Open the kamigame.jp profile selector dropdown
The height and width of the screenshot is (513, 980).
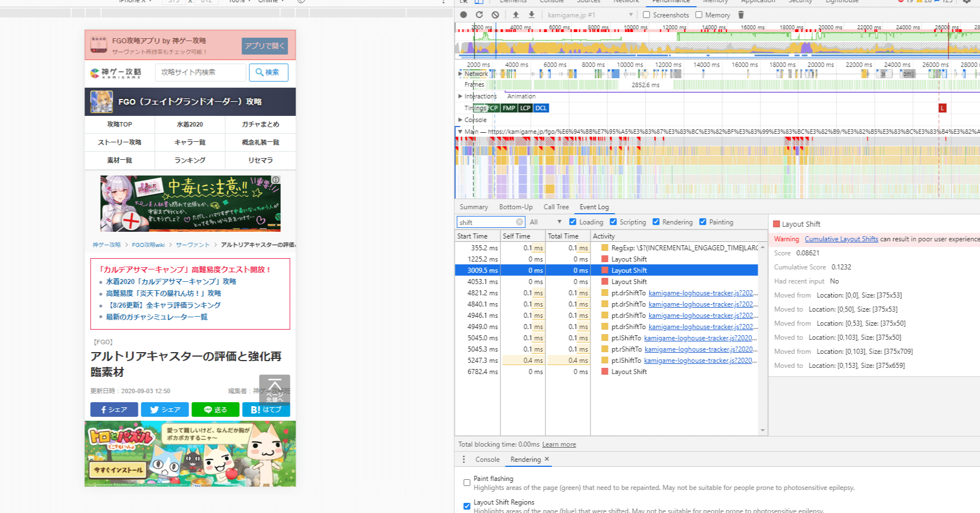[630, 15]
